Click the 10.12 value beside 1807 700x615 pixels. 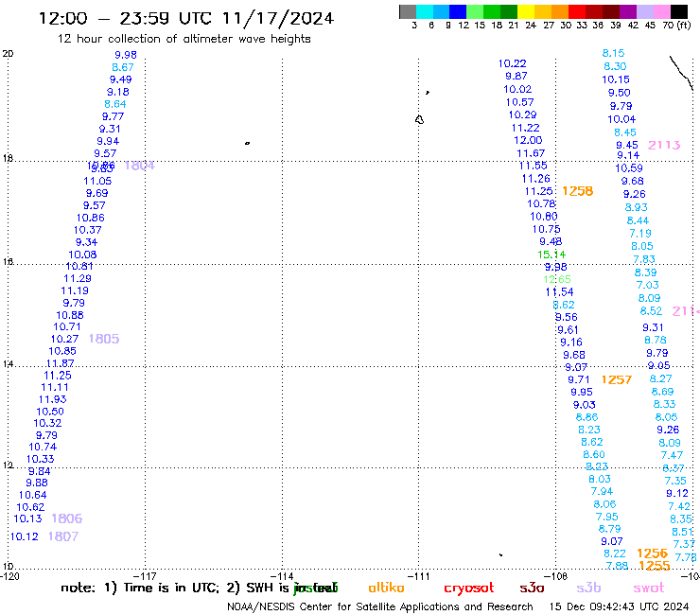pos(24,536)
